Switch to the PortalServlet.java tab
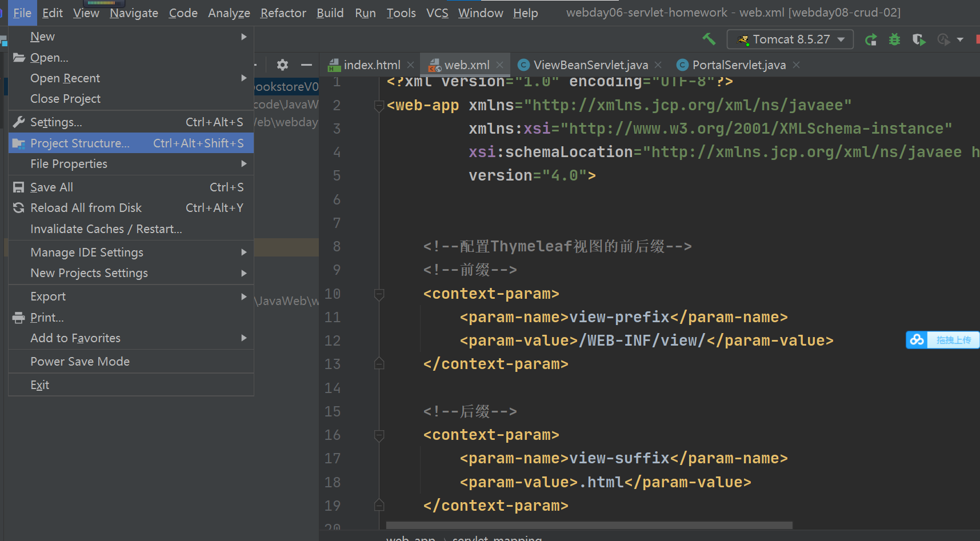This screenshot has height=541, width=980. [x=737, y=65]
